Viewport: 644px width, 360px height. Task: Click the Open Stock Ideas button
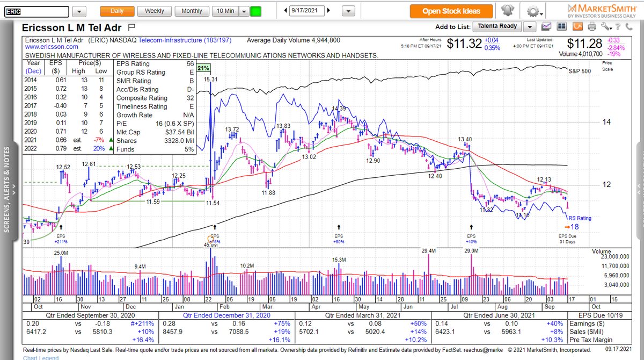(x=451, y=11)
